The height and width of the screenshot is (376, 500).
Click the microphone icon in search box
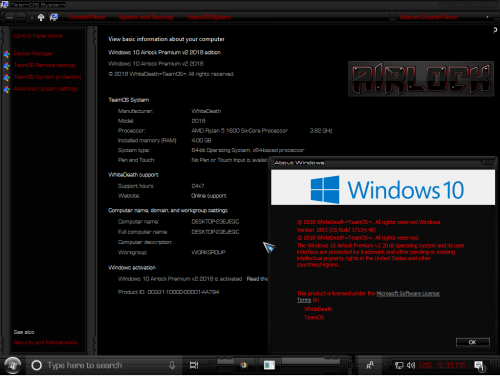172,365
